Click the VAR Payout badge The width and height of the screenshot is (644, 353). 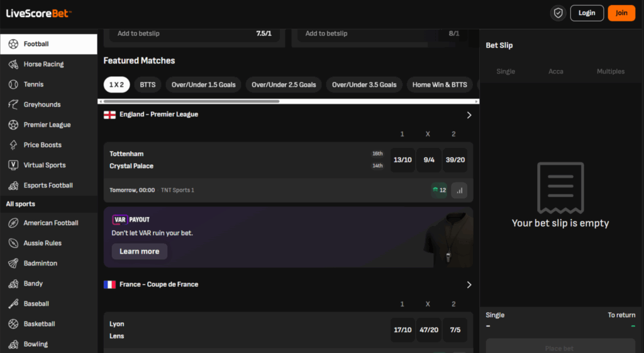[x=131, y=220]
